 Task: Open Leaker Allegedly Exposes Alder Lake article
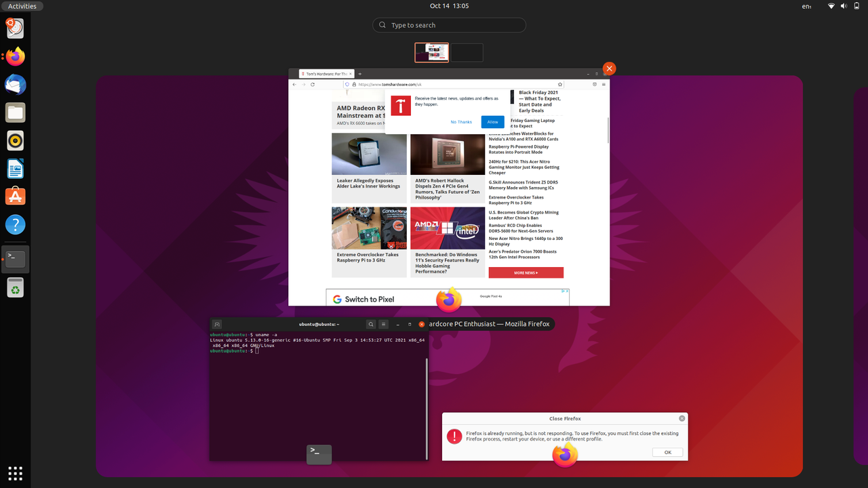[369, 184]
